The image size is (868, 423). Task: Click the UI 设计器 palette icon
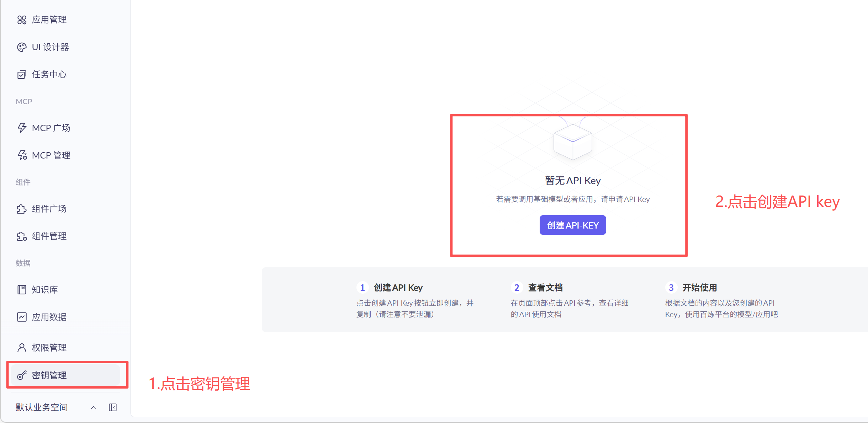pos(22,47)
